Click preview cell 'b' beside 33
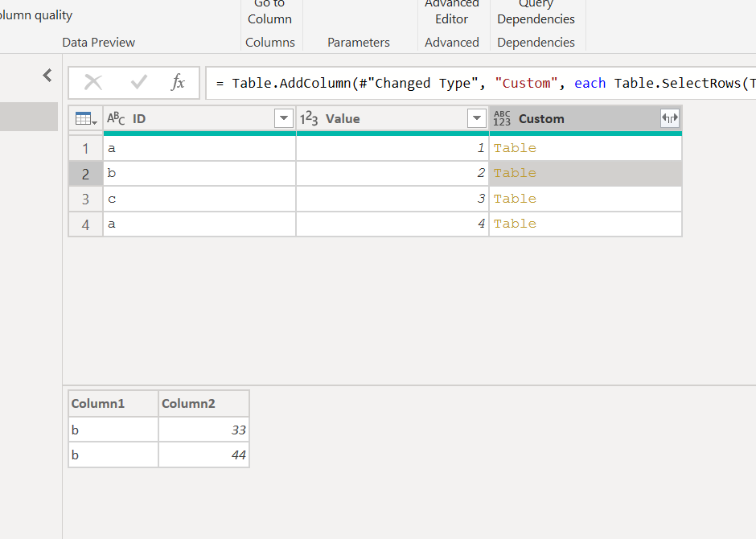This screenshot has height=539, width=756. point(113,430)
